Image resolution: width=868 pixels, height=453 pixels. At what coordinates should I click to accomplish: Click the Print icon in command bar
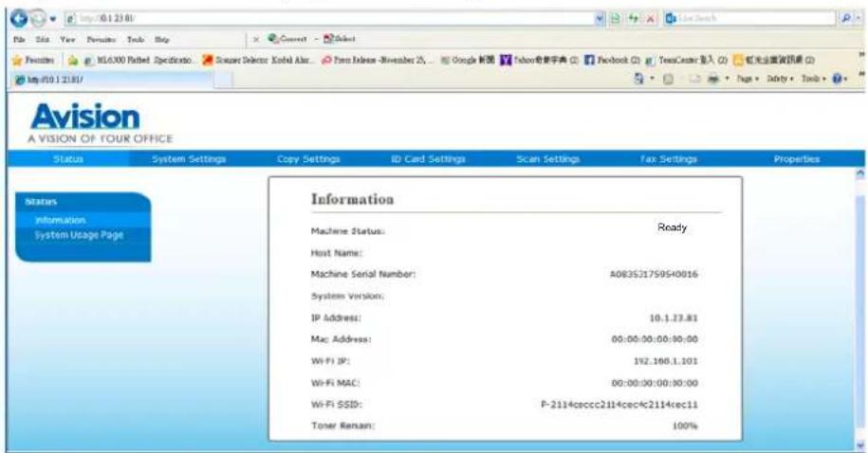pyautogui.click(x=713, y=79)
